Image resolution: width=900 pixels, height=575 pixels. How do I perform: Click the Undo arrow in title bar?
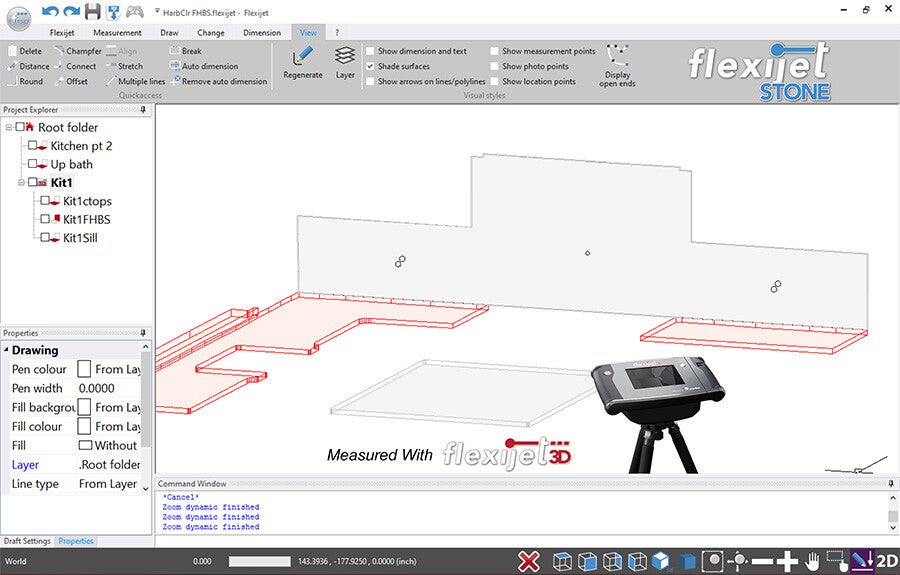pyautogui.click(x=51, y=11)
